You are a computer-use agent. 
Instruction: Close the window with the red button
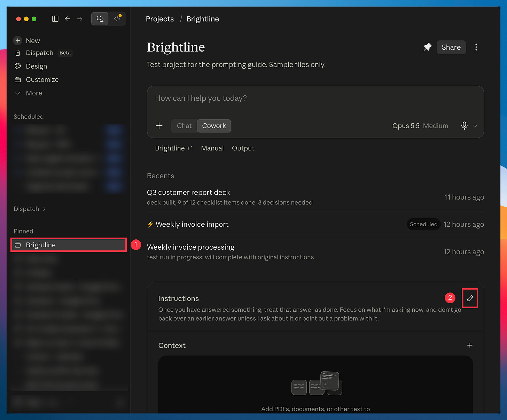(18, 19)
